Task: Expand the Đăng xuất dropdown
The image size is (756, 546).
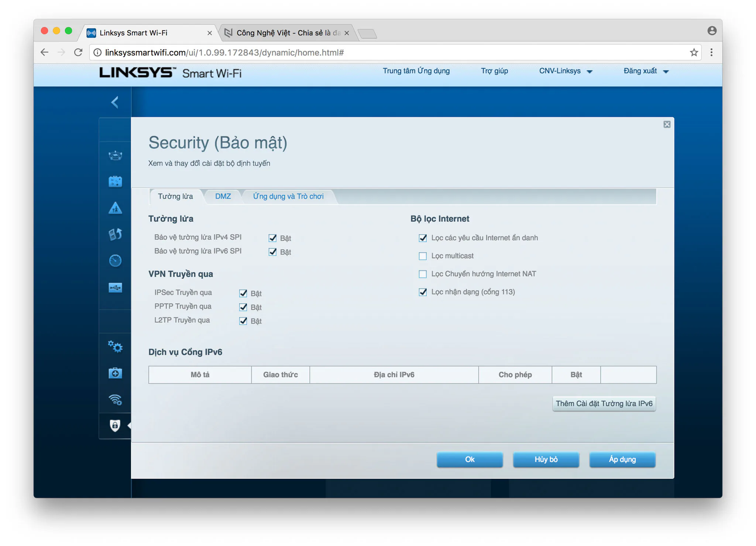Action: (x=646, y=71)
